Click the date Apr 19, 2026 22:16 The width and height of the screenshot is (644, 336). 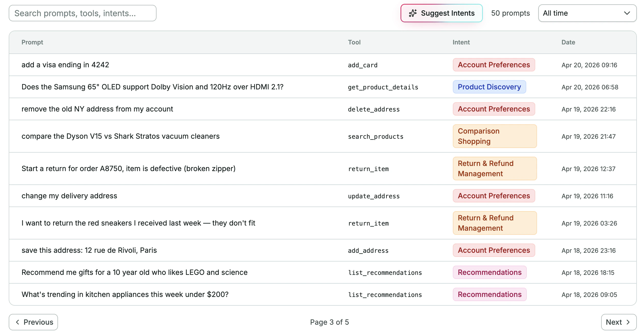589,109
